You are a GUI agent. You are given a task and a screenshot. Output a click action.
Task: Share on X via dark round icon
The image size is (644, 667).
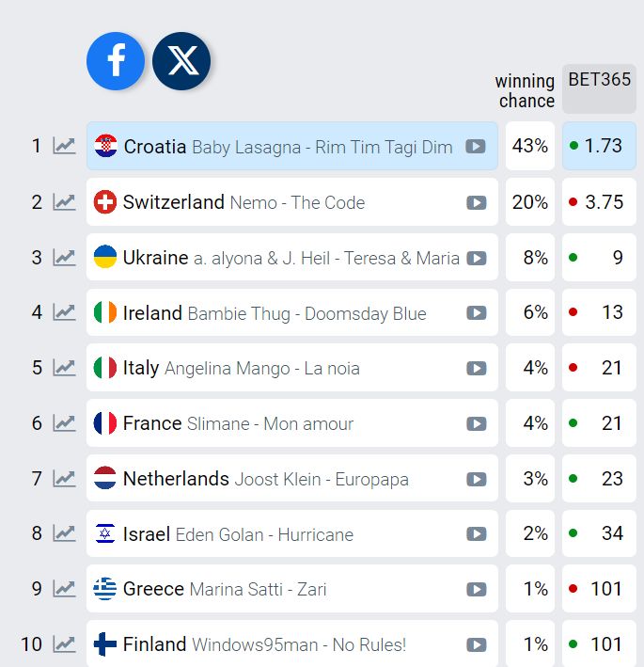(181, 61)
